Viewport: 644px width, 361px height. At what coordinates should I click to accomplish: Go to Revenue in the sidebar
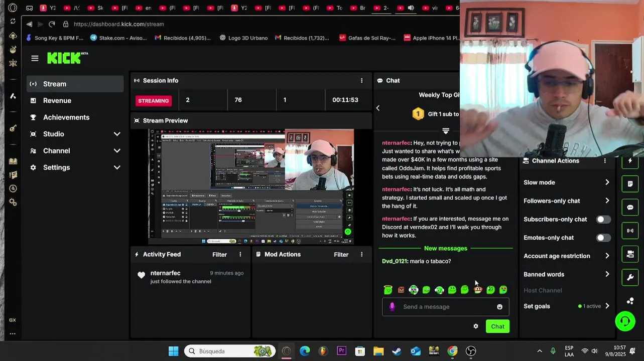[x=75, y=101]
